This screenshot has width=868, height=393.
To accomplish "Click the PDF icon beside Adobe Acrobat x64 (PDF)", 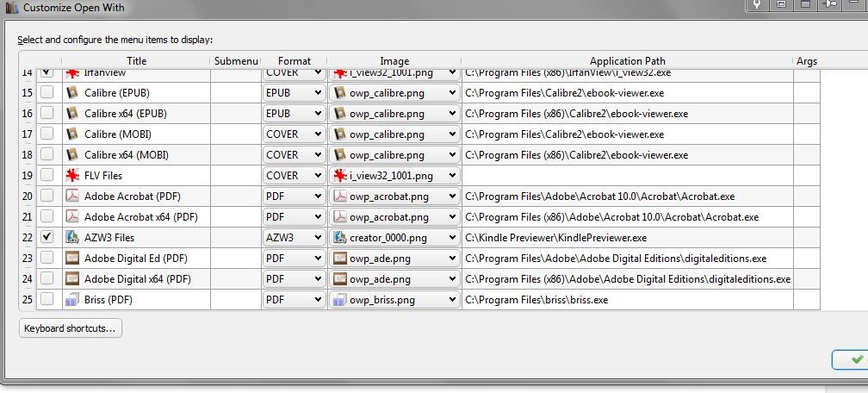I will [72, 216].
